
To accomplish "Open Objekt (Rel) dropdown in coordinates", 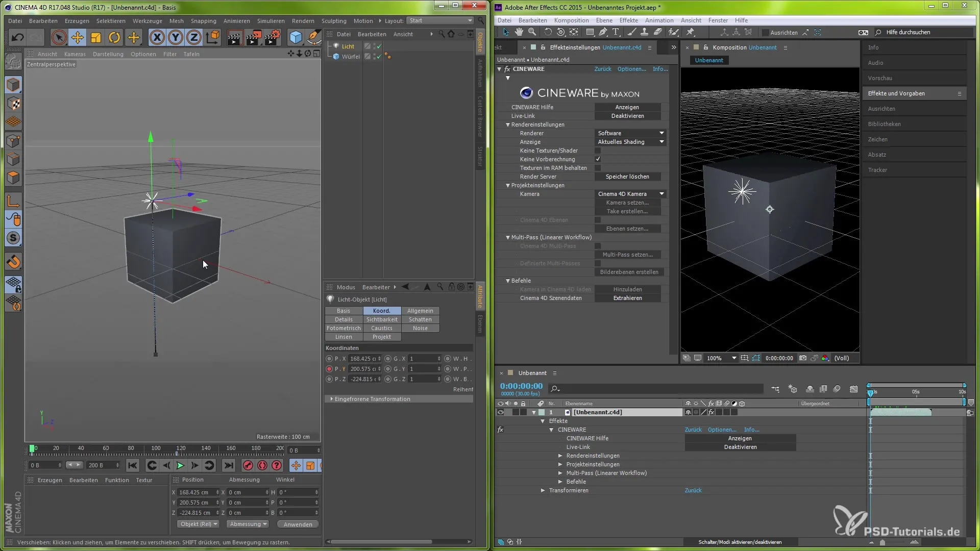I will pyautogui.click(x=199, y=524).
